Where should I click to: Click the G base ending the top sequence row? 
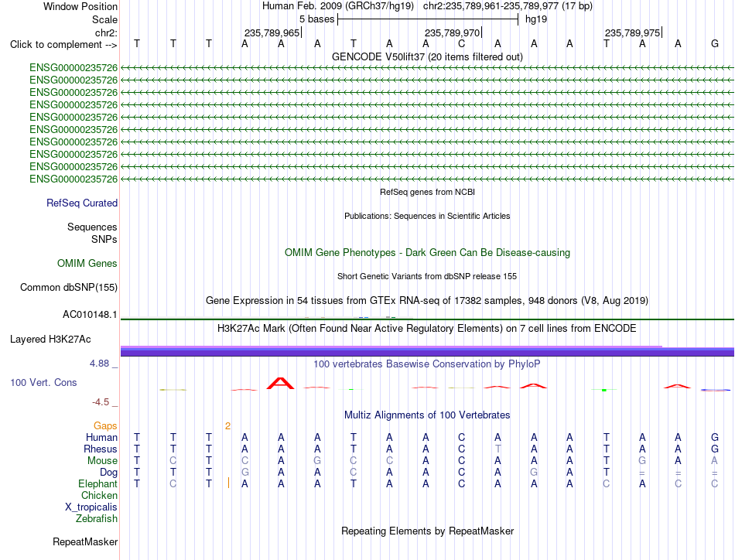pyautogui.click(x=714, y=44)
